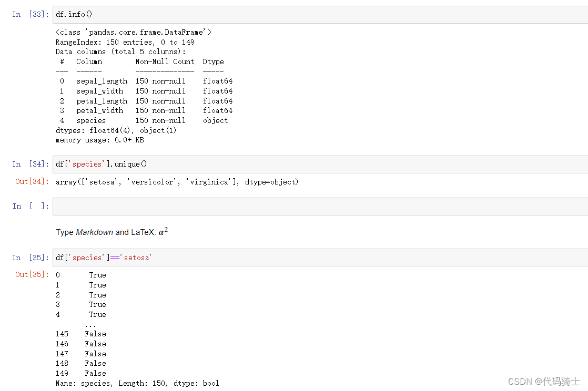Screen dimensions: 588x391
Task: Click the ellipsis in boolean Series output
Action: point(90,325)
